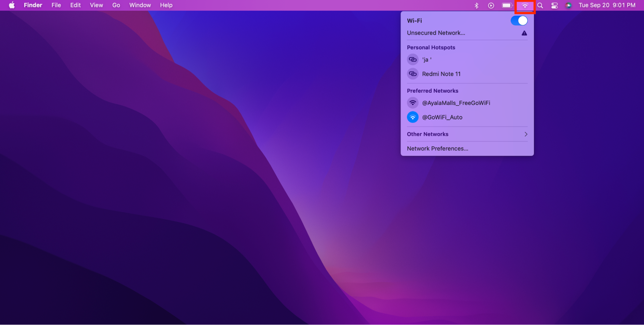Click the Unsecured Network… text
Screen dimensions: 644x325
tap(436, 33)
